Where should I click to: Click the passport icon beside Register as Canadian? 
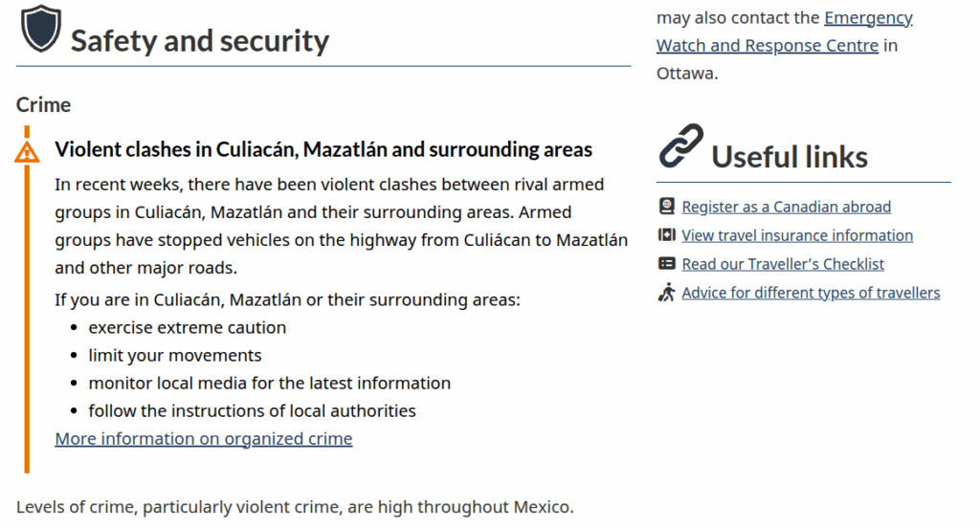[x=667, y=206]
